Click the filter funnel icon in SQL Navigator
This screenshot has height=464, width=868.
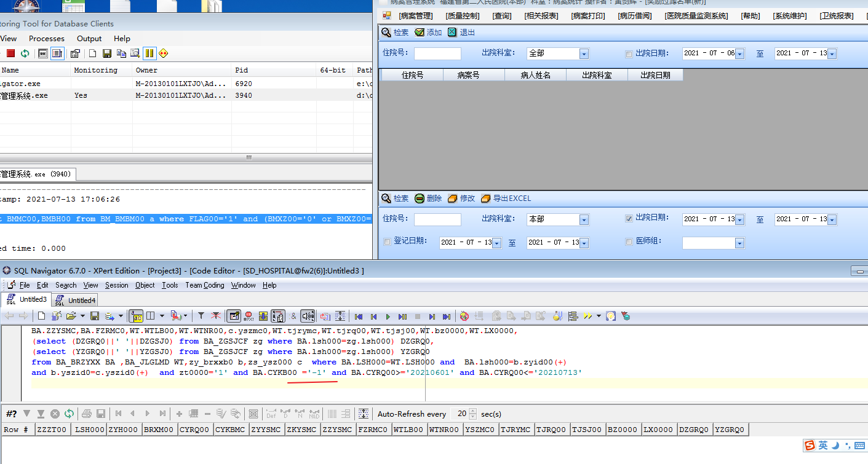pos(201,316)
